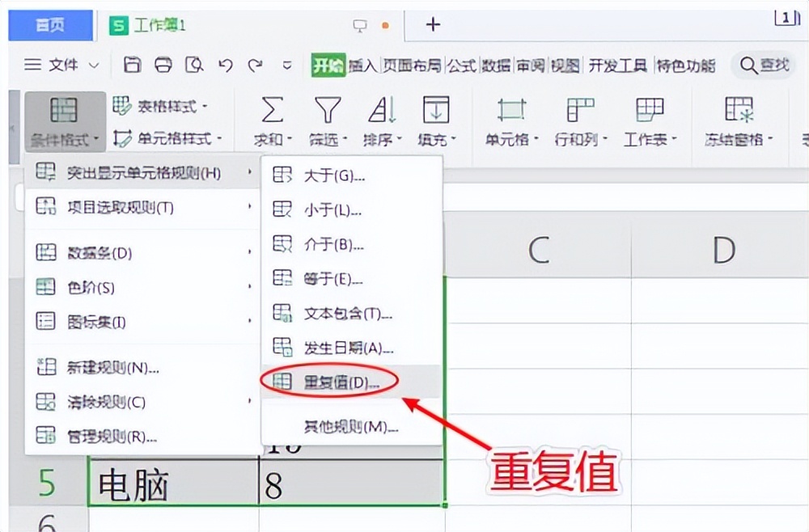
Task: Select the 数据条(D) menu item
Action: click(x=142, y=252)
